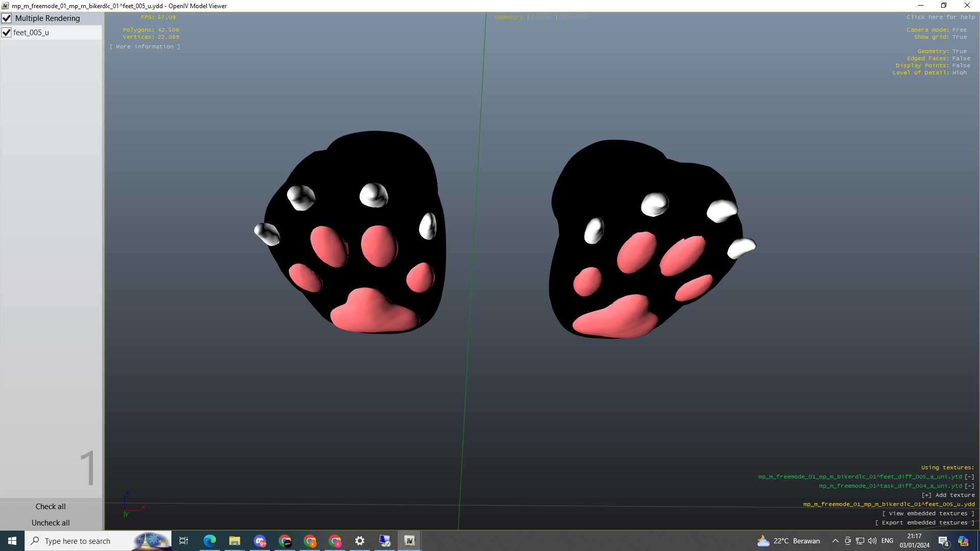Open the clock showing 21:17
This screenshot has height=551, width=980.
click(x=915, y=541)
